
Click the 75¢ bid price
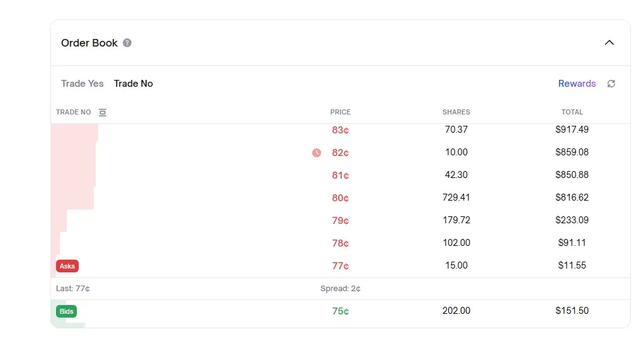(x=341, y=311)
